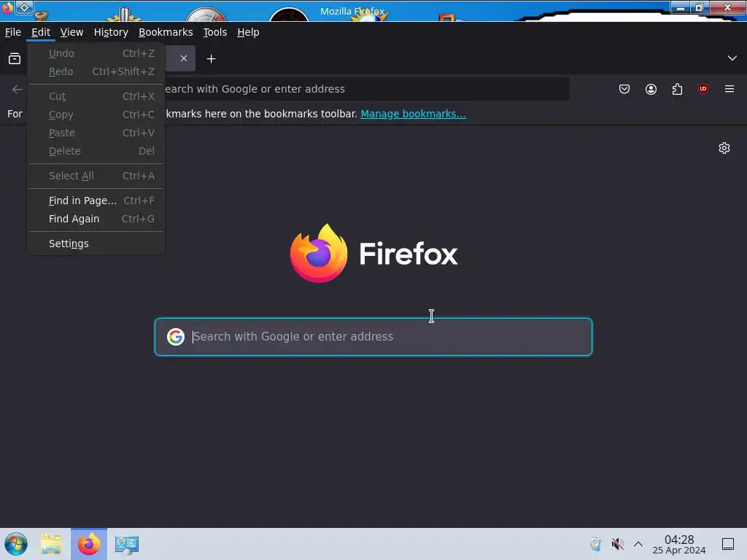The height and width of the screenshot is (560, 747).
Task: Expand the list all tabs chevron
Action: [x=732, y=58]
